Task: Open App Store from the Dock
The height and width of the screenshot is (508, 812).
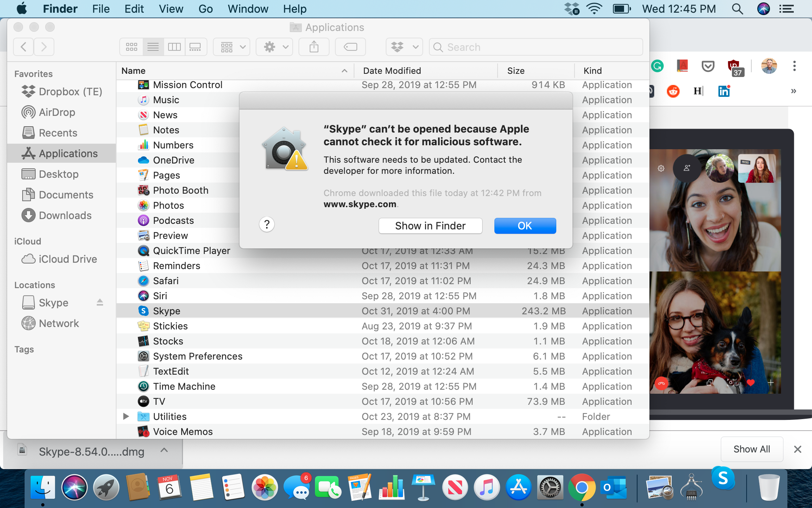Action: 518,487
